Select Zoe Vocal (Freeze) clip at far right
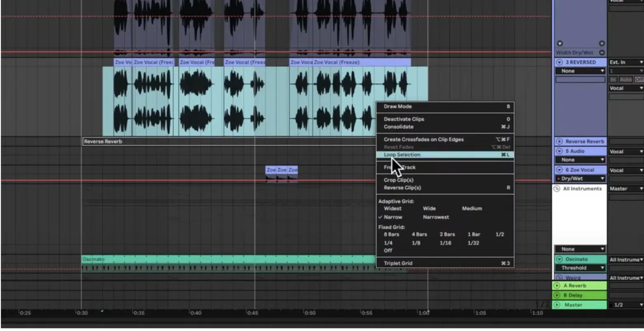The width and height of the screenshot is (644, 331). [362, 62]
